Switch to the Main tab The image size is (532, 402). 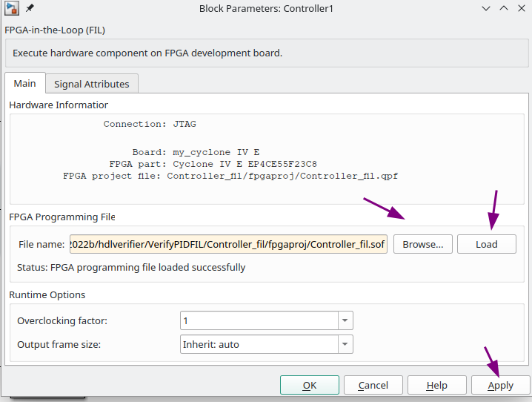coord(24,83)
